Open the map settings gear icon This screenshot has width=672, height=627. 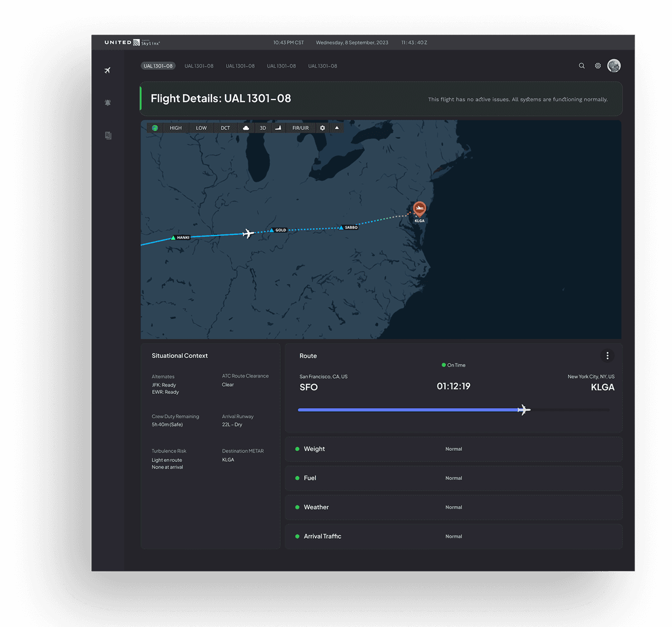322,128
